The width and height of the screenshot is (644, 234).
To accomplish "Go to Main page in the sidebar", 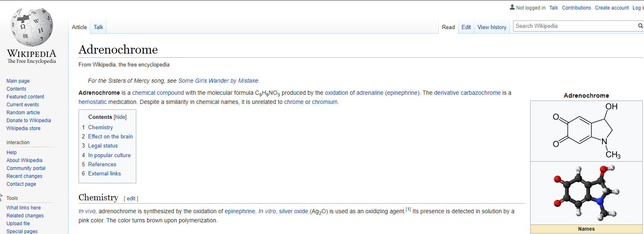I will [x=18, y=81].
